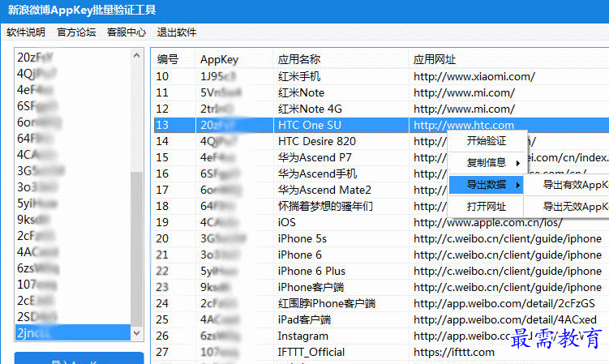Screen dimensions: 609x364
Task: Select the 20z entry in left list
Action: pos(73,58)
